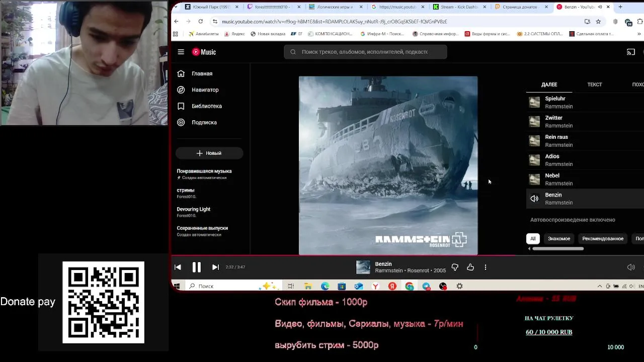Select the currently playing Benzin queue item
Viewport: 644px width, 362px height.
click(585, 199)
